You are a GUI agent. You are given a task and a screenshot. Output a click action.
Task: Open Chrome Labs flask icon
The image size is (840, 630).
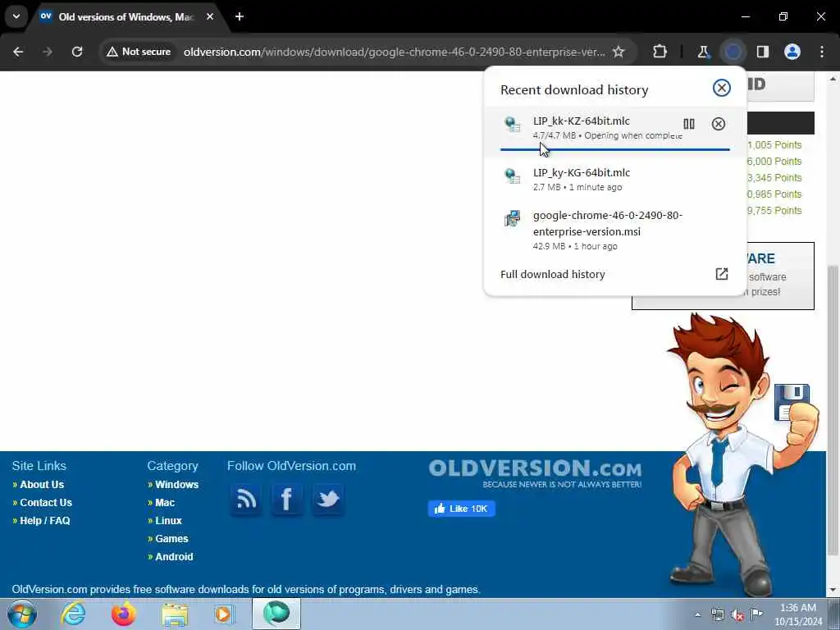coord(703,52)
